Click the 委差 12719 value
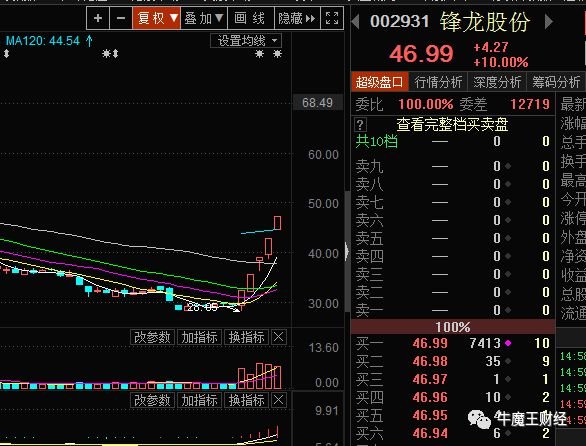Image resolution: width=586 pixels, height=446 pixels. [530, 104]
